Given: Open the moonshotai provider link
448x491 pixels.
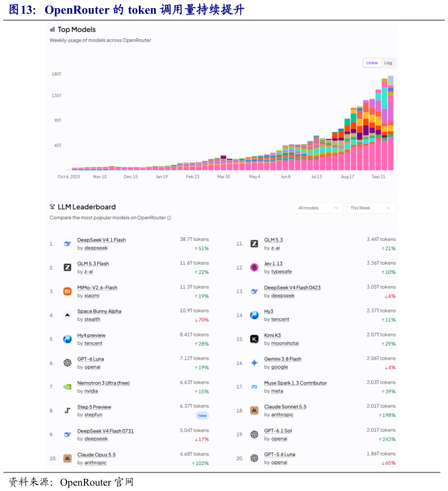Looking at the screenshot, I should (285, 343).
